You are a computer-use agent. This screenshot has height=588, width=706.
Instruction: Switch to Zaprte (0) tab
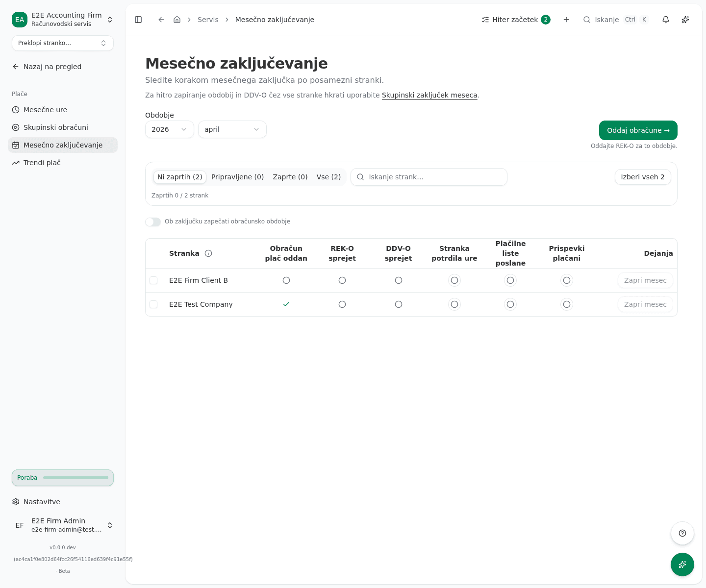[x=290, y=177]
